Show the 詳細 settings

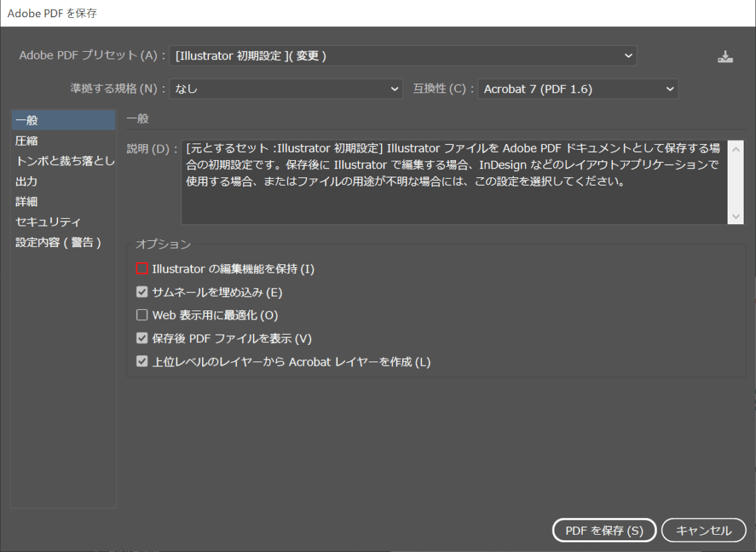click(x=63, y=201)
